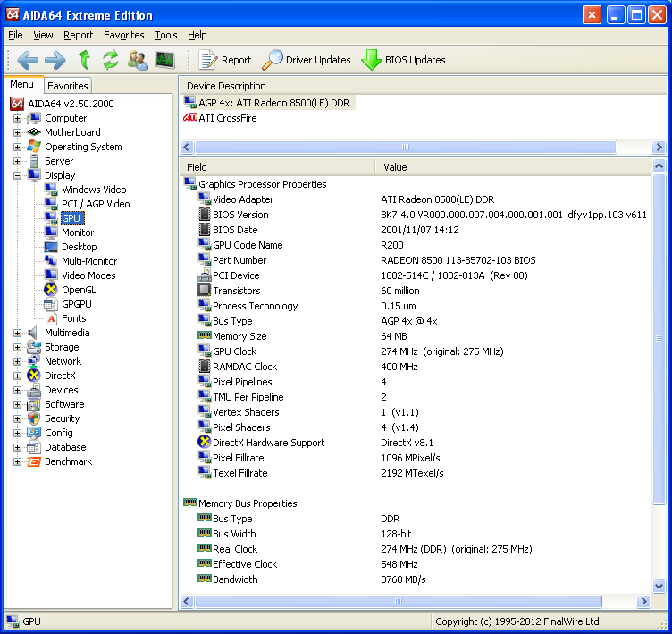
Task: Click the green up-level arrow icon
Action: (x=84, y=60)
